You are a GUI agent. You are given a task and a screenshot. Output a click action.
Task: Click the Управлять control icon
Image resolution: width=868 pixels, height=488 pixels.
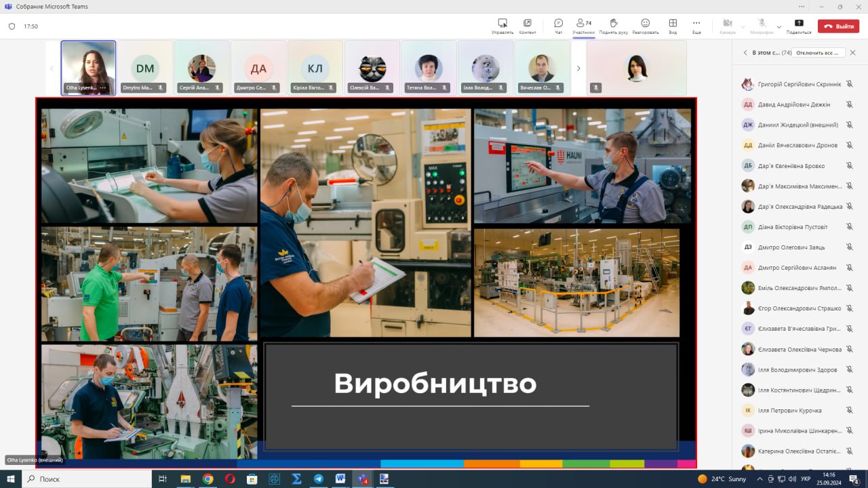(x=502, y=26)
